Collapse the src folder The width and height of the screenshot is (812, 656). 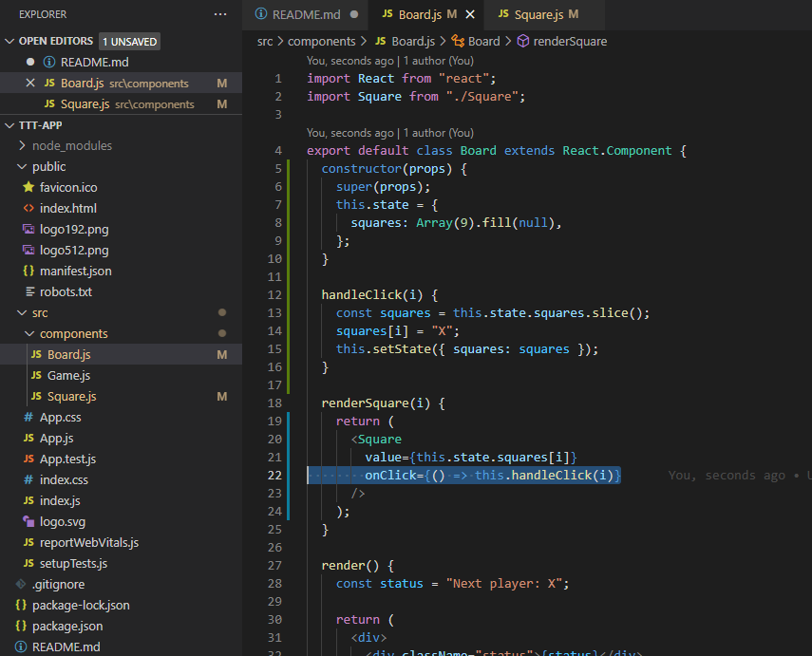click(22, 312)
